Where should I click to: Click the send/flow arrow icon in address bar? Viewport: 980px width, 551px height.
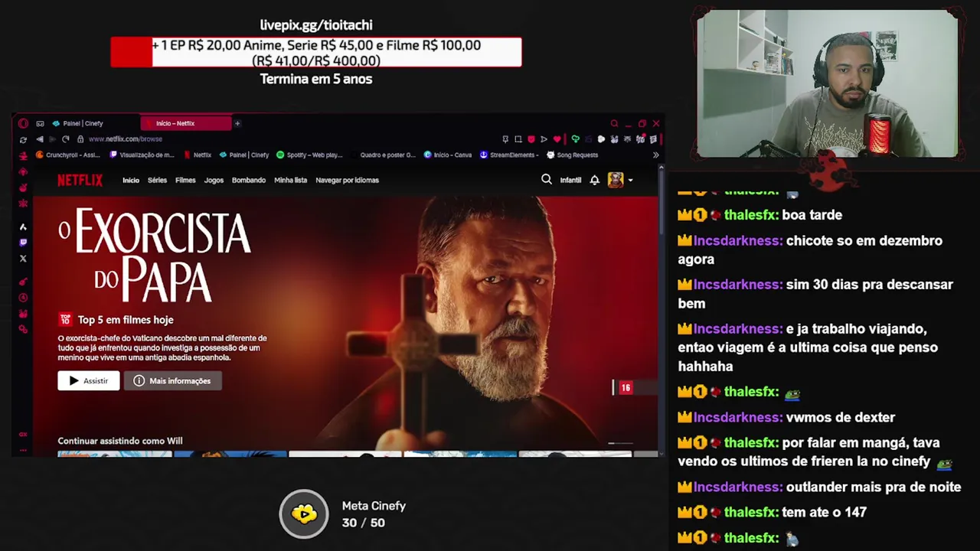tap(544, 139)
